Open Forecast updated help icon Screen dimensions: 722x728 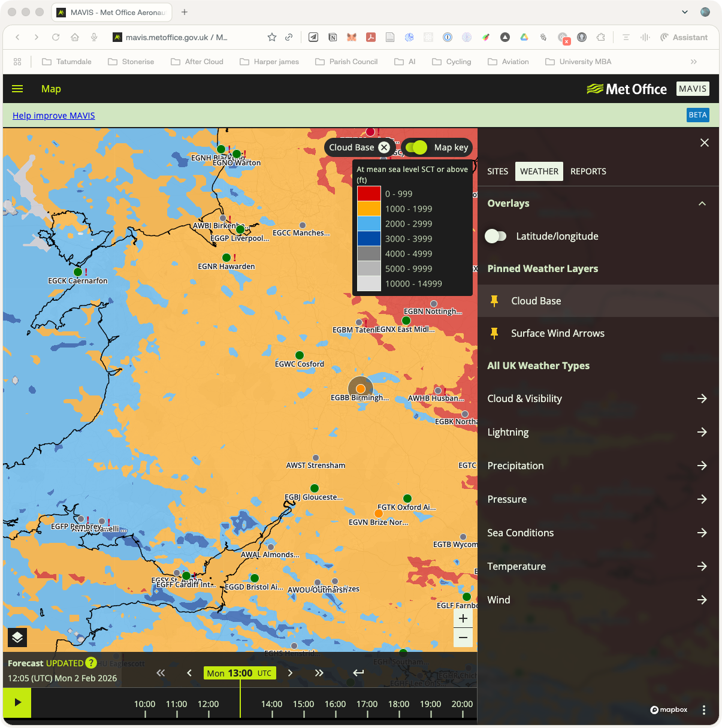91,663
